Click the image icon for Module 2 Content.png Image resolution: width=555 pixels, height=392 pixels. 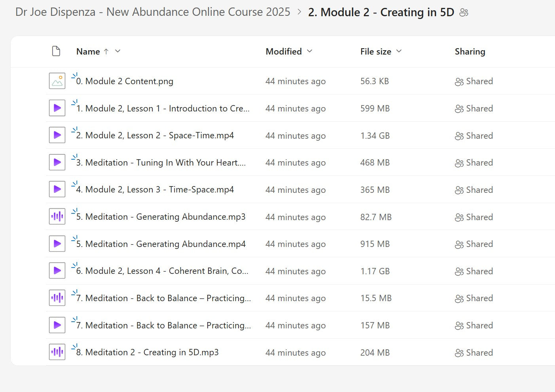point(57,81)
